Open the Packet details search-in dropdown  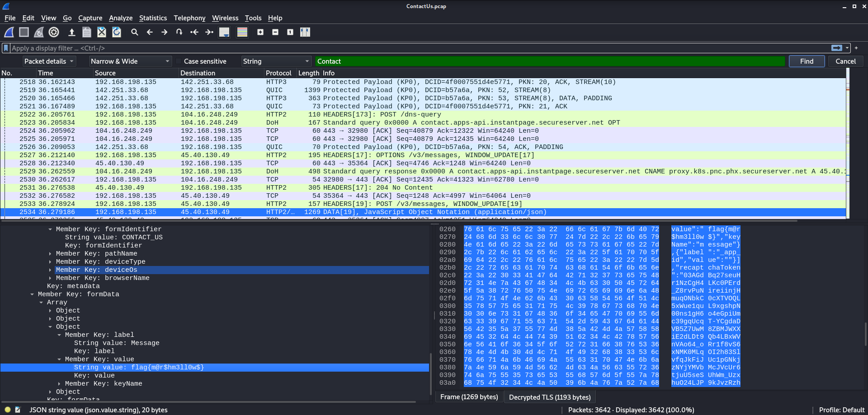[x=49, y=61]
